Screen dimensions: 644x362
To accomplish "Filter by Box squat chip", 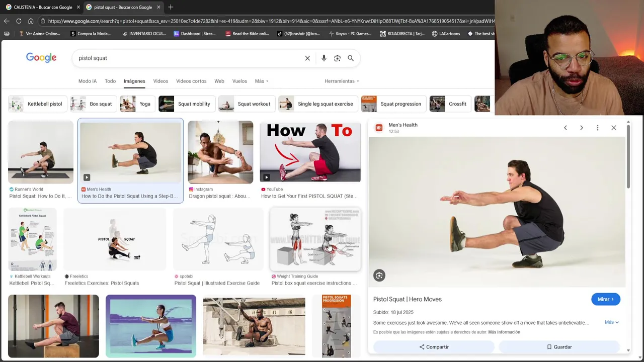I will point(94,104).
